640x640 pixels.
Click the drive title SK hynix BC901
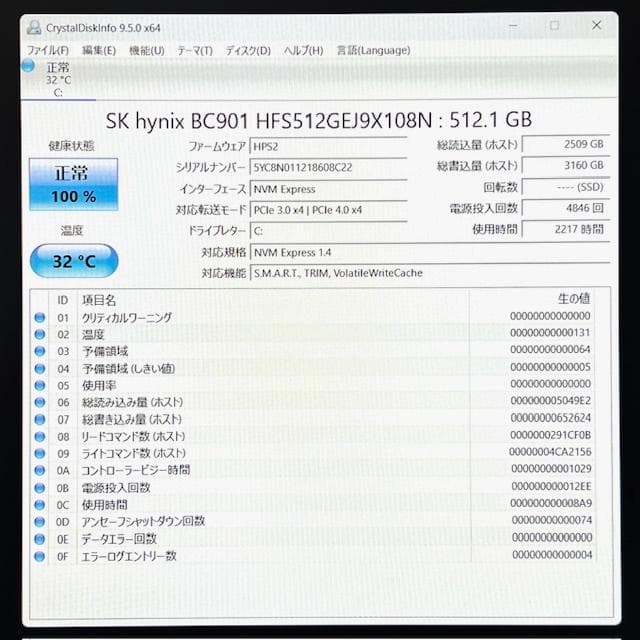pos(319,120)
